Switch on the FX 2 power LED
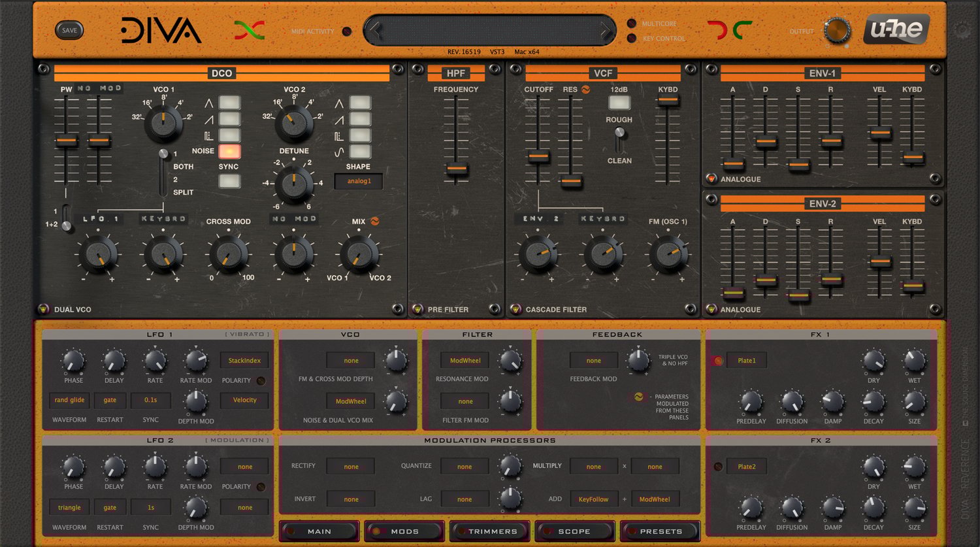Viewport: 980px width, 547px height. 718,467
